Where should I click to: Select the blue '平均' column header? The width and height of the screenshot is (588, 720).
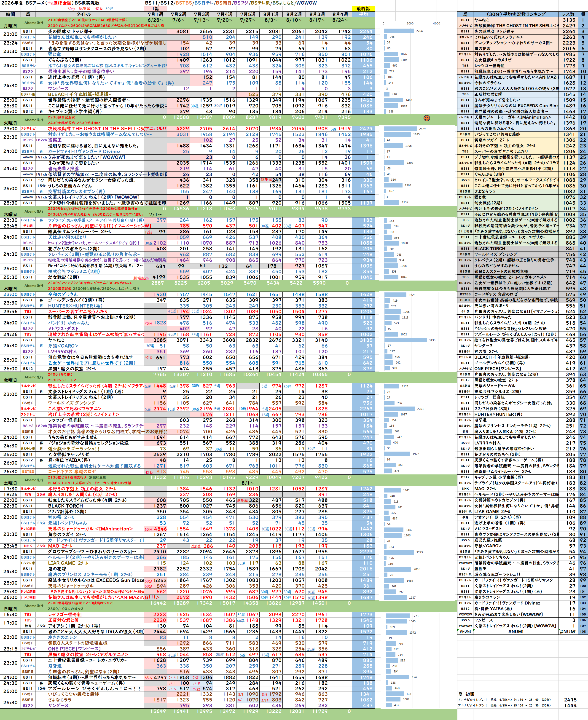pyautogui.click(x=363, y=14)
